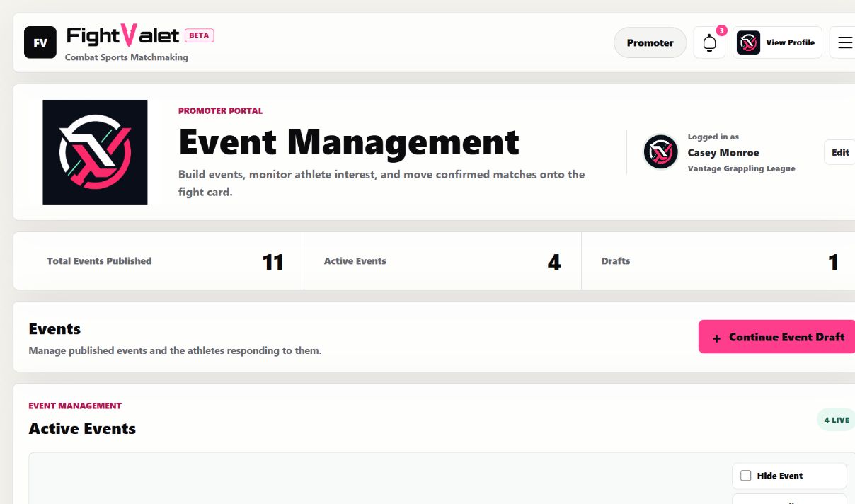Click the 4 LIVE badge
The height and width of the screenshot is (504, 855).
pos(836,420)
